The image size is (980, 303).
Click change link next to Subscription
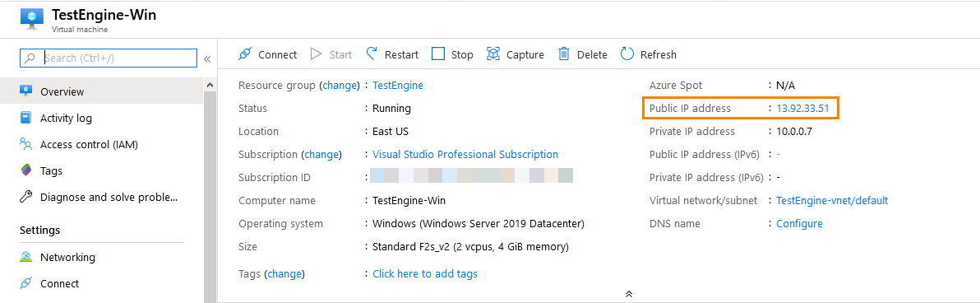click(322, 154)
